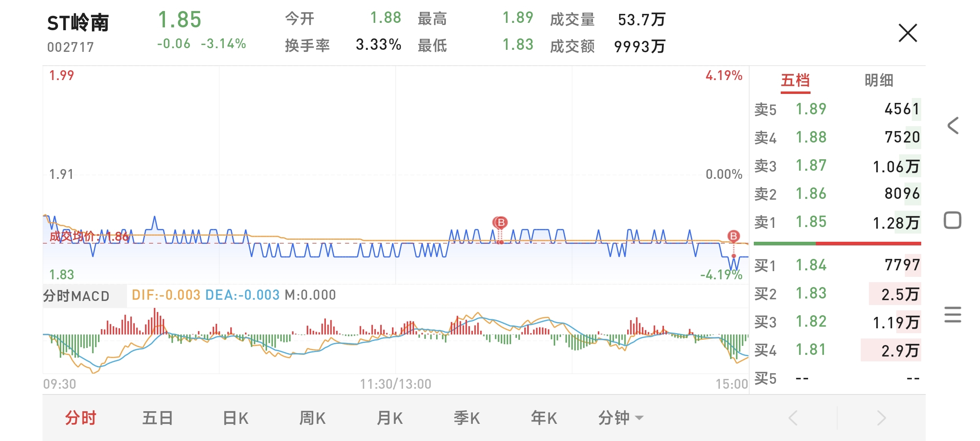This screenshot has height=441, width=980.
Task: Open the 分钟 interval dropdown
Action: click(620, 418)
